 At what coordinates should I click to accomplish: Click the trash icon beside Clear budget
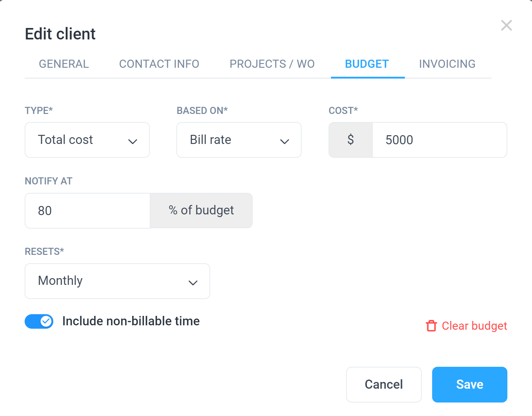tap(431, 326)
